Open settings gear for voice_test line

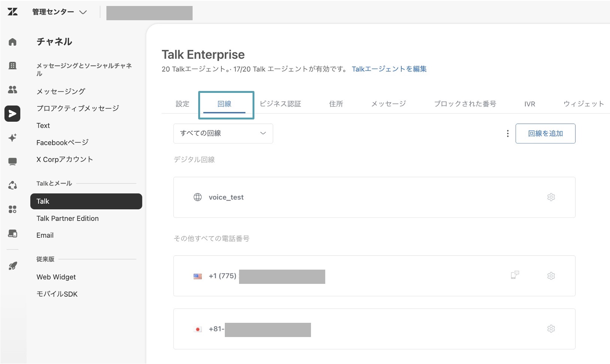pos(551,197)
